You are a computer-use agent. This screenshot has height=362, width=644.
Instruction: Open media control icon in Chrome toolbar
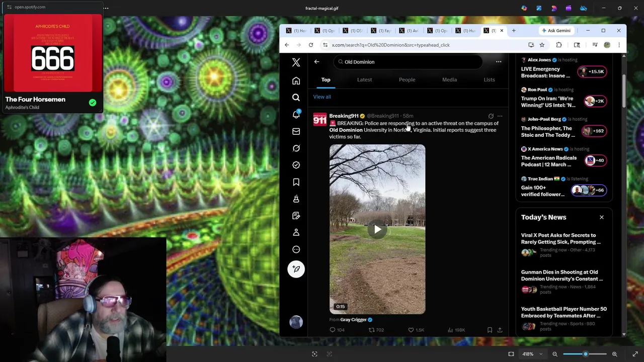(595, 45)
